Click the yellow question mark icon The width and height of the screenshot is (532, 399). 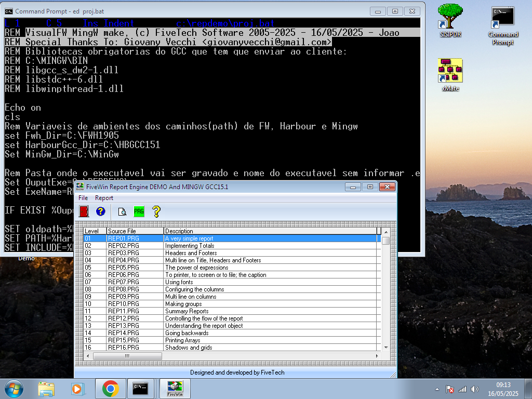[156, 211]
